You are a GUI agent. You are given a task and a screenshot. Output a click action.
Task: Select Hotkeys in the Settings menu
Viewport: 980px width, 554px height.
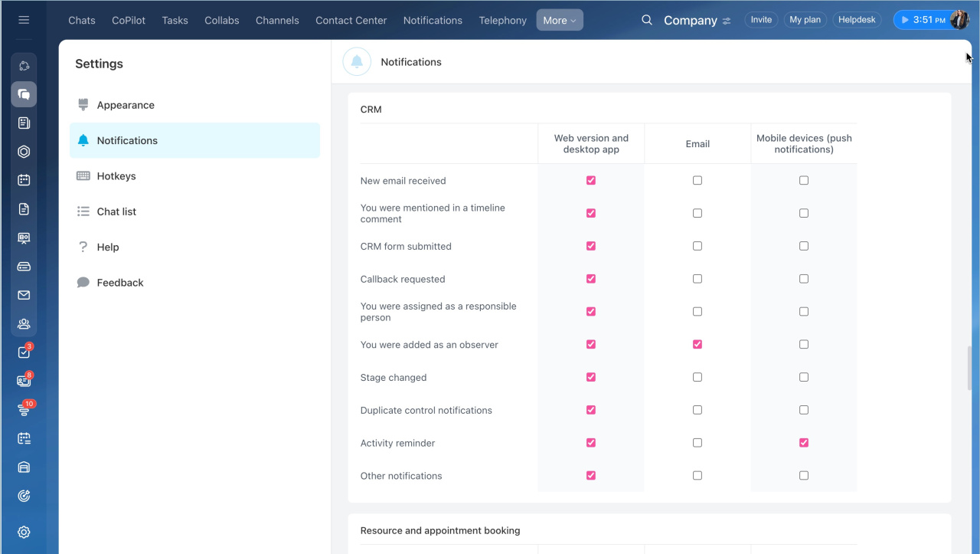pyautogui.click(x=116, y=176)
